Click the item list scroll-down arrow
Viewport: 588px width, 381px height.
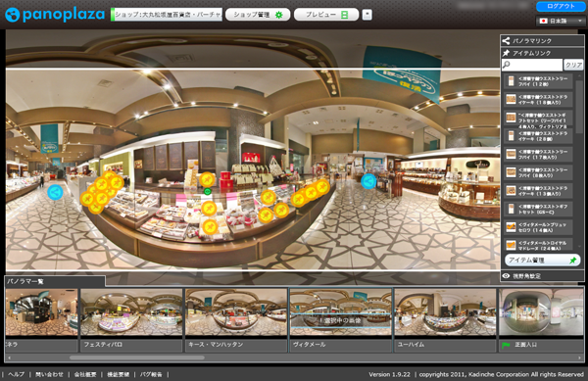point(579,246)
